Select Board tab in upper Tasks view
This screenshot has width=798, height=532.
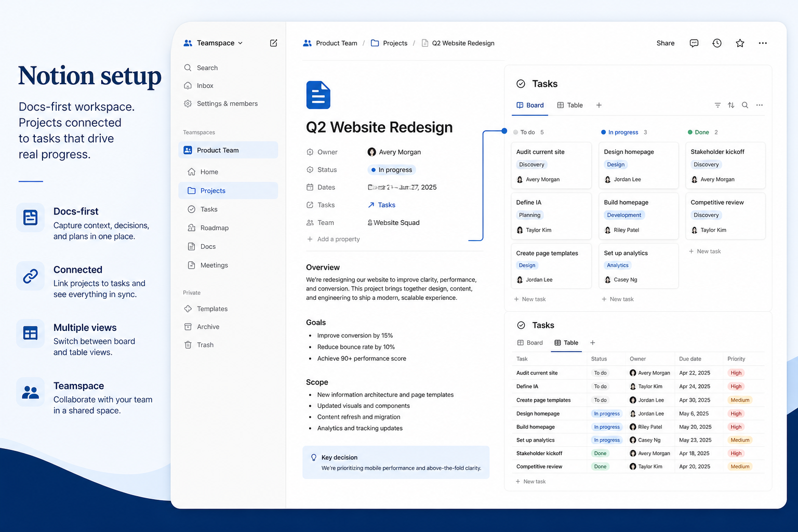530,105
